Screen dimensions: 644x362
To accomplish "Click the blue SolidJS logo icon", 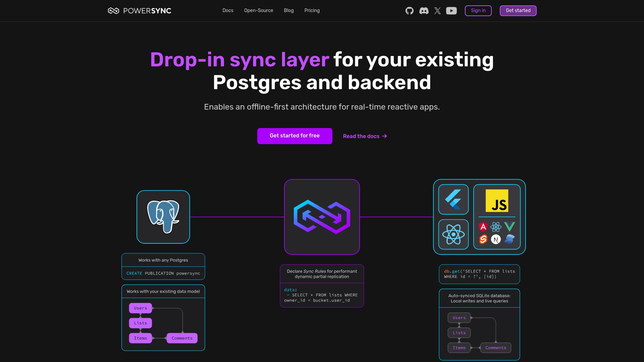I will click(509, 239).
